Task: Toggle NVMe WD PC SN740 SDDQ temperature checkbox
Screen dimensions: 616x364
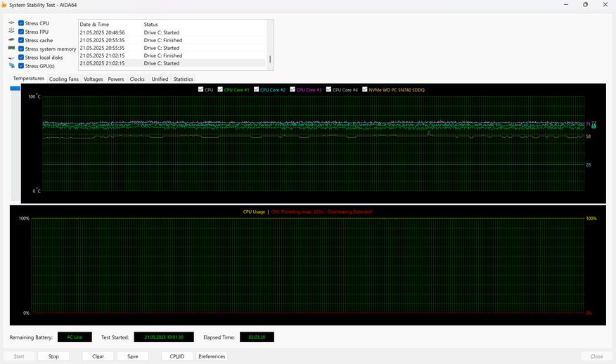Action: pos(364,90)
